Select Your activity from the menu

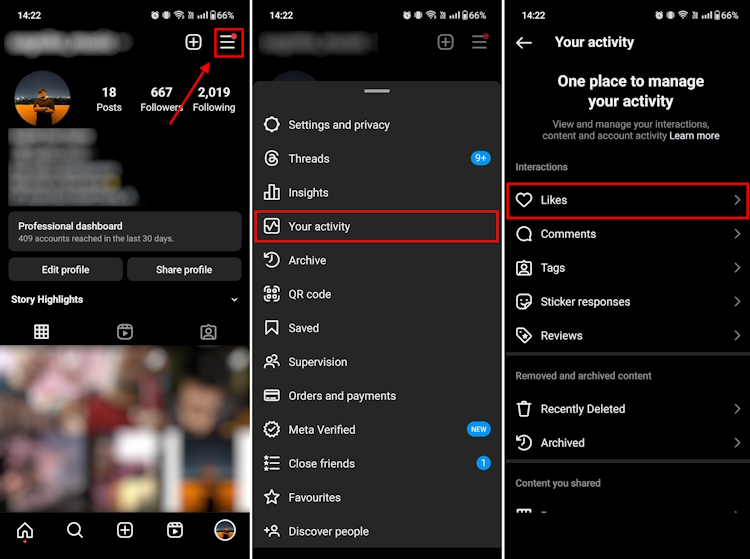coord(376,226)
